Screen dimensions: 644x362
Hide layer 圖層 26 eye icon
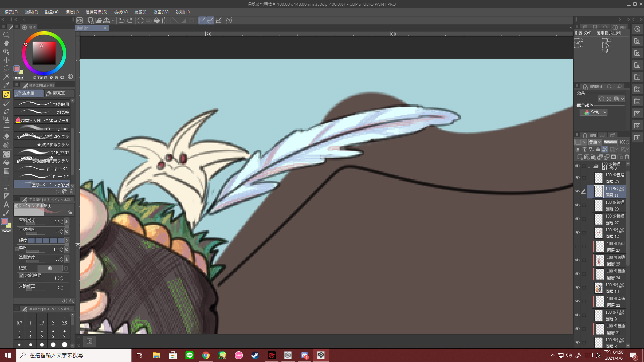(x=577, y=178)
